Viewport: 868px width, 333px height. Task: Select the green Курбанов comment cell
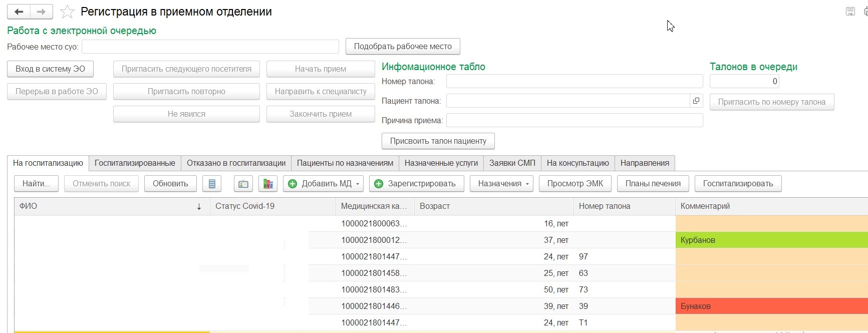click(771, 240)
